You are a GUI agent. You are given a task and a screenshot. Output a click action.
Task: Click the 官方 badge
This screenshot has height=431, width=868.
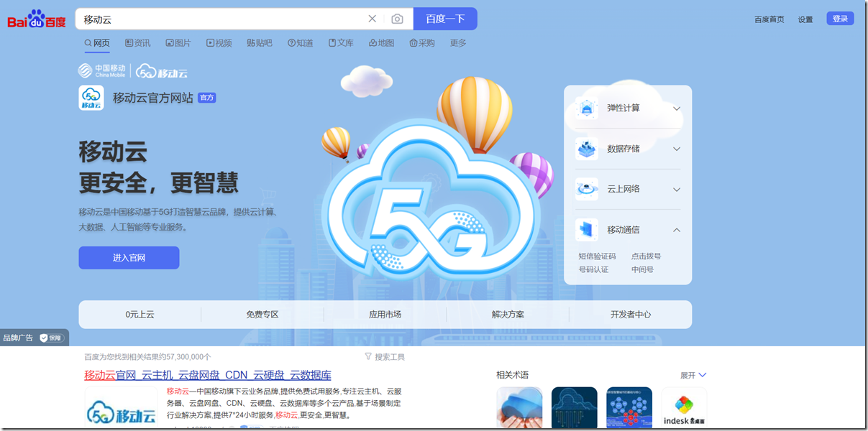tap(207, 98)
